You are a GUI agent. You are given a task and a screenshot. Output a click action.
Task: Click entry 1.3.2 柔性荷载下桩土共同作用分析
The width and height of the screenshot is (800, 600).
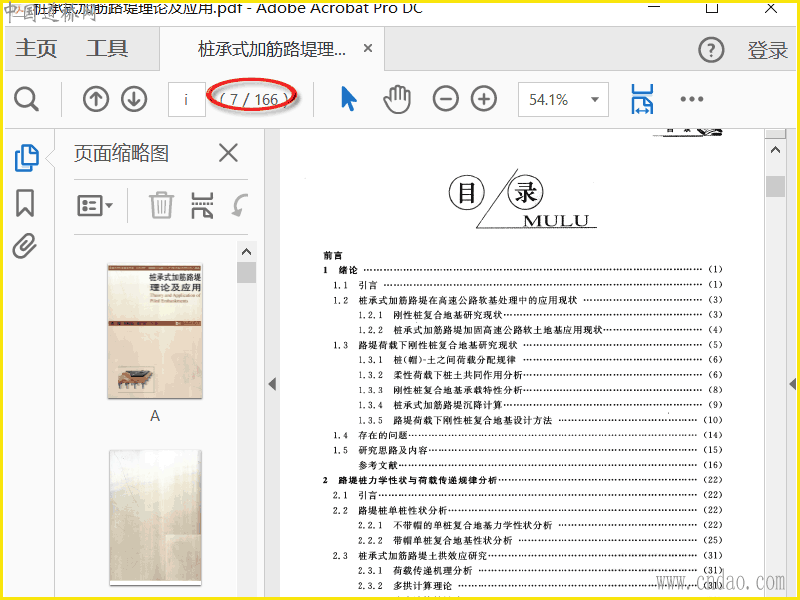click(x=540, y=375)
